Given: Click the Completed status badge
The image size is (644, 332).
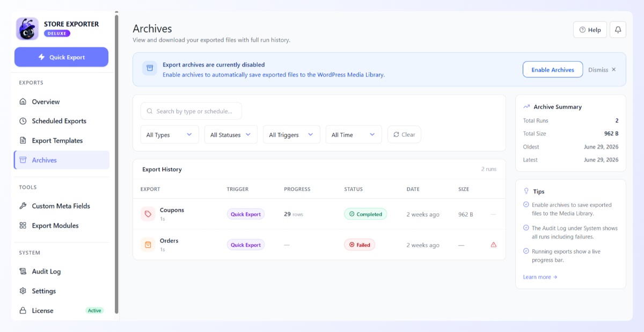Looking at the screenshot, I should 365,214.
